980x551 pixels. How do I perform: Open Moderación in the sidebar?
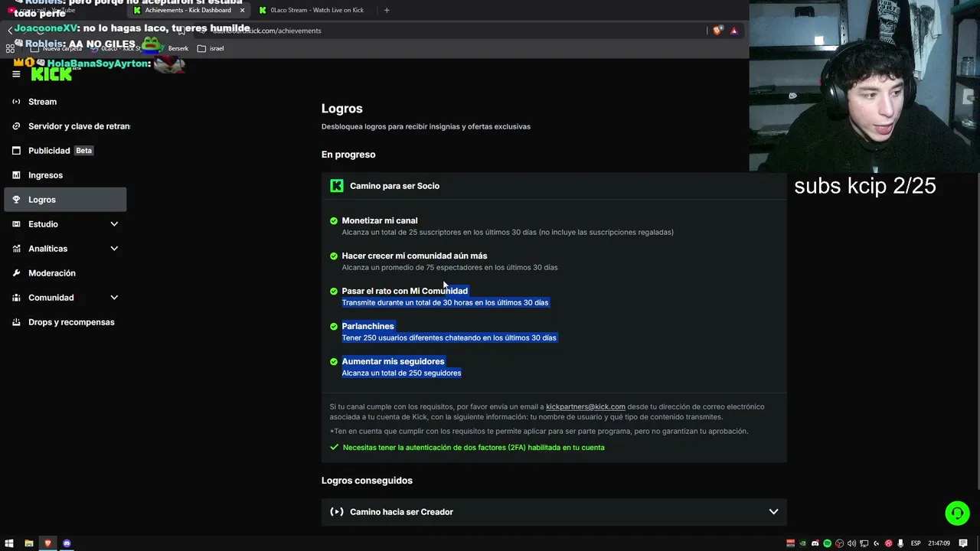coord(66,273)
